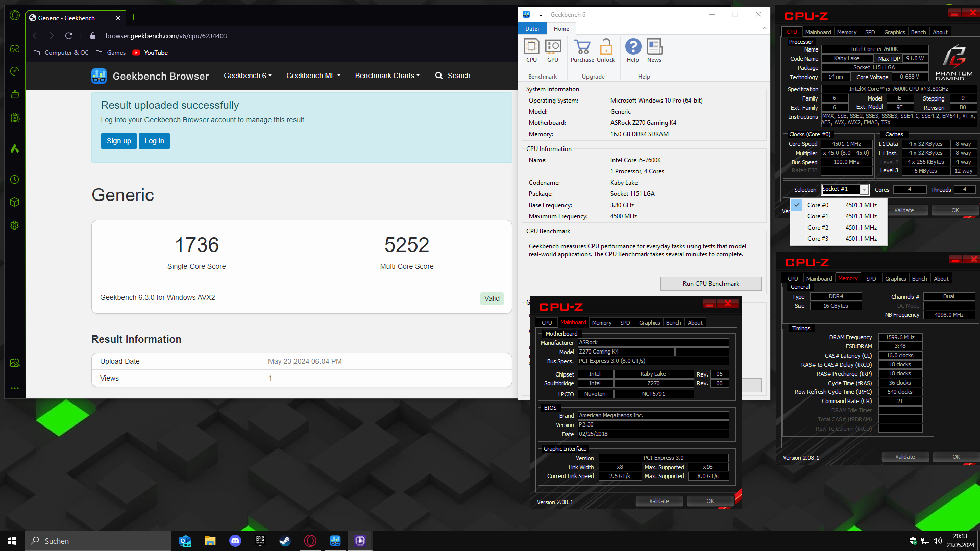Screen dimensions: 980x551
Task: Expand the Benchmark Charts nav dropdown
Action: [387, 76]
